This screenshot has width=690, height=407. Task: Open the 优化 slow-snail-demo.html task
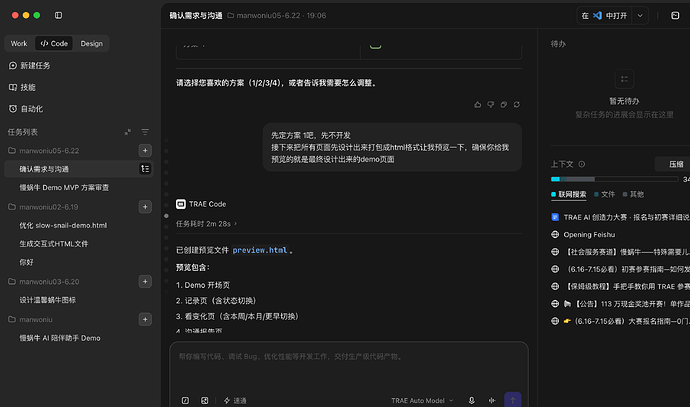(x=63, y=225)
